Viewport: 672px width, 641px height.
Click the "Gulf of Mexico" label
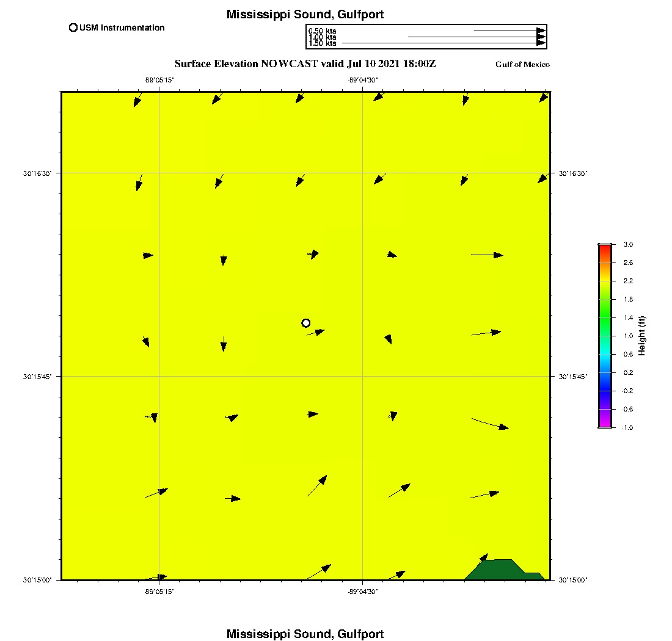pyautogui.click(x=522, y=65)
